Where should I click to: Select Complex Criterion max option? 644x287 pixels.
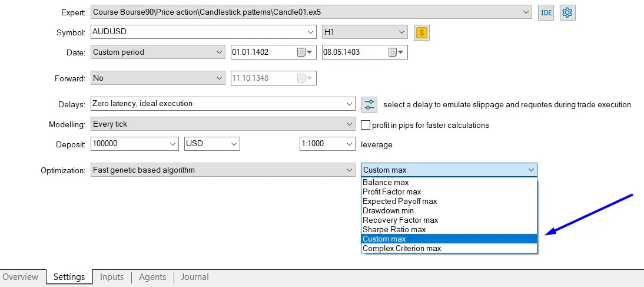pos(401,248)
